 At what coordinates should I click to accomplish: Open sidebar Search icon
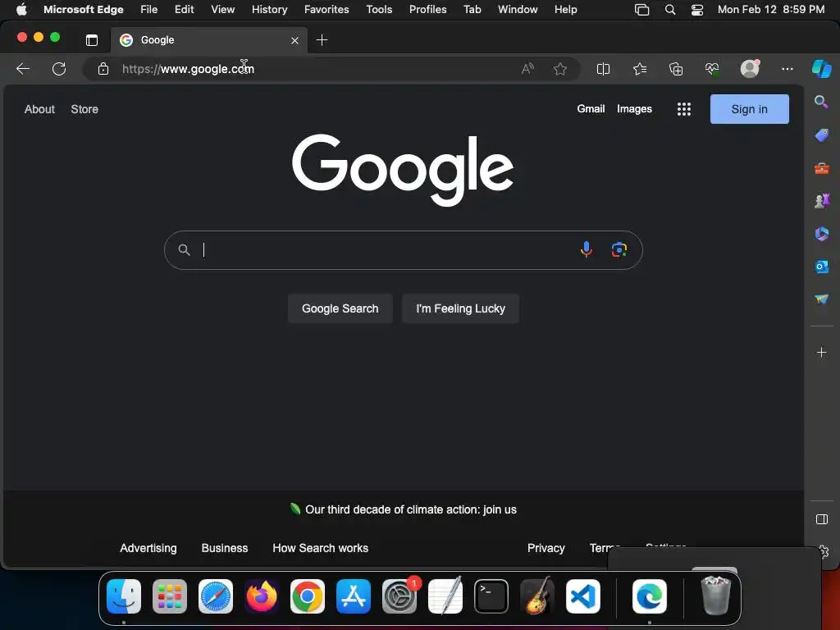click(x=820, y=102)
